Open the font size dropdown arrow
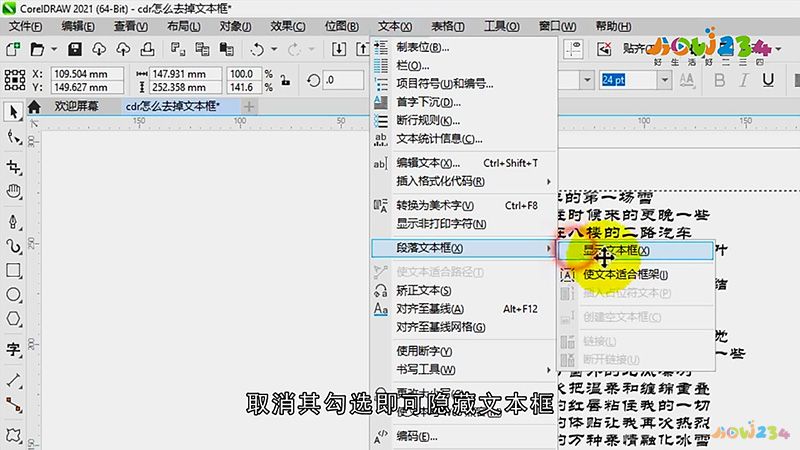The image size is (800, 450). click(664, 80)
